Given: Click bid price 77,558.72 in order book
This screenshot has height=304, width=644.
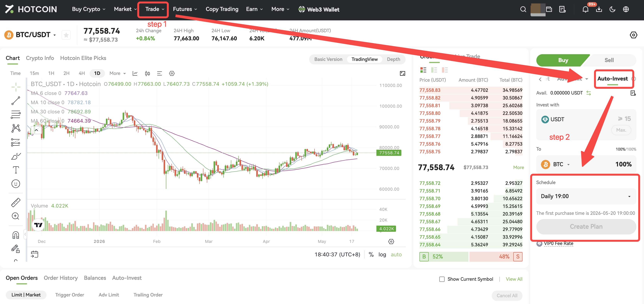Looking at the screenshot, I should coord(430,183).
